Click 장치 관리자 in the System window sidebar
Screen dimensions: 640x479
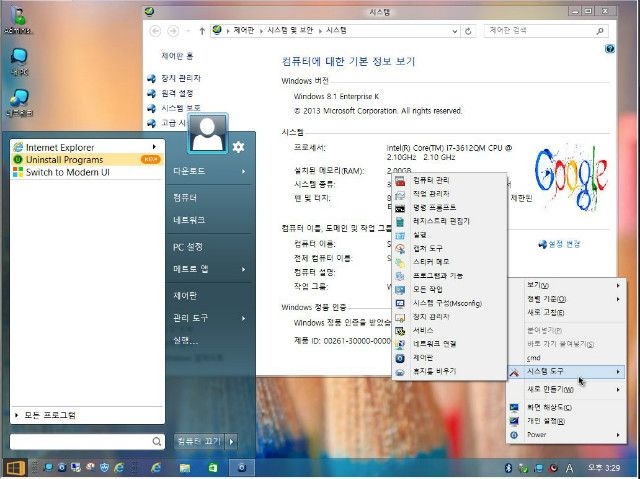point(181,78)
